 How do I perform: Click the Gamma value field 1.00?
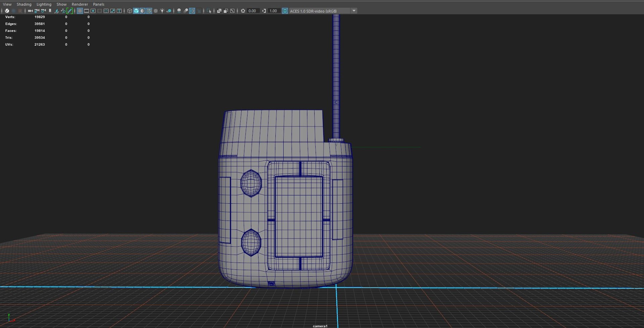[x=274, y=11]
